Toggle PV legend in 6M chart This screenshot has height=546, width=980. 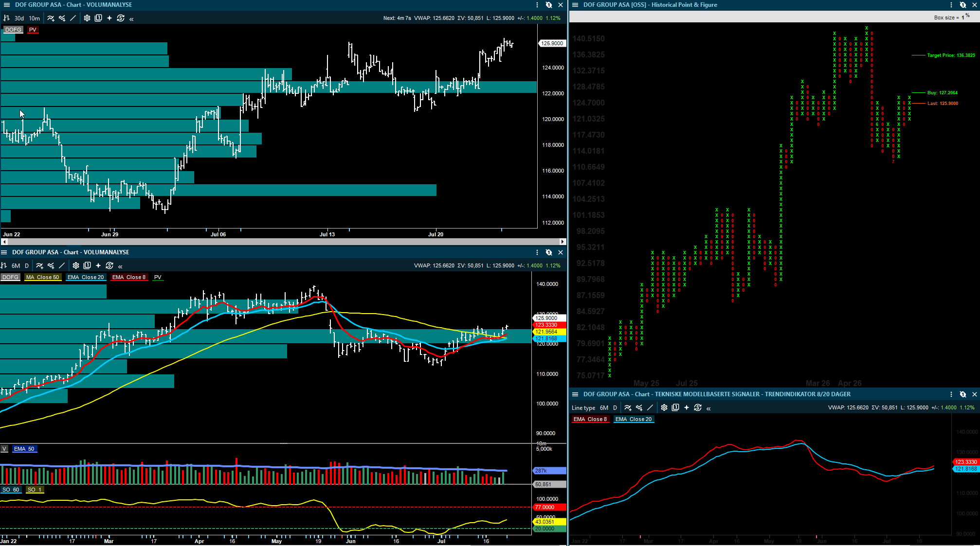point(158,277)
